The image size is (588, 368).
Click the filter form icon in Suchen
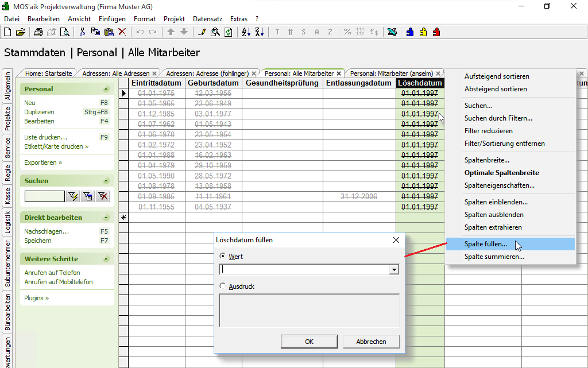tap(88, 196)
